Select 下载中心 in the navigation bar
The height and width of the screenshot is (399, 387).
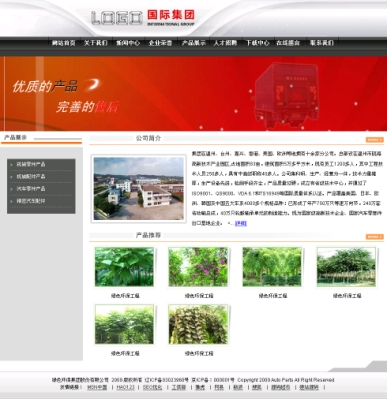tap(258, 43)
